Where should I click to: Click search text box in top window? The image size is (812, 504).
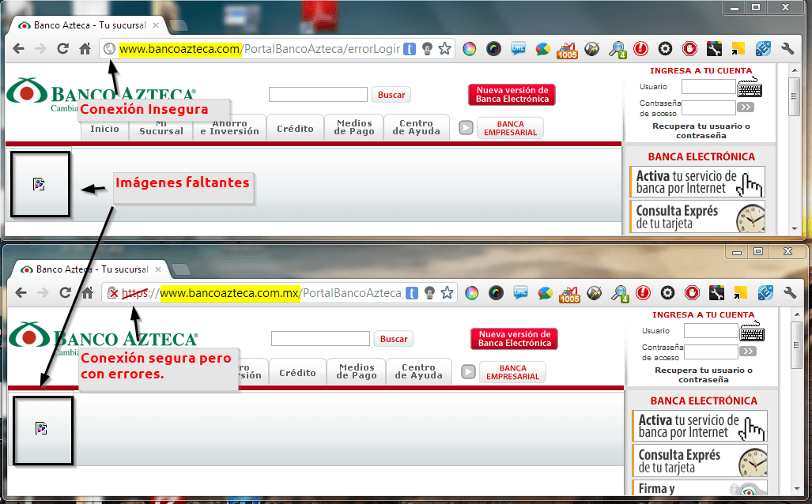pos(318,95)
